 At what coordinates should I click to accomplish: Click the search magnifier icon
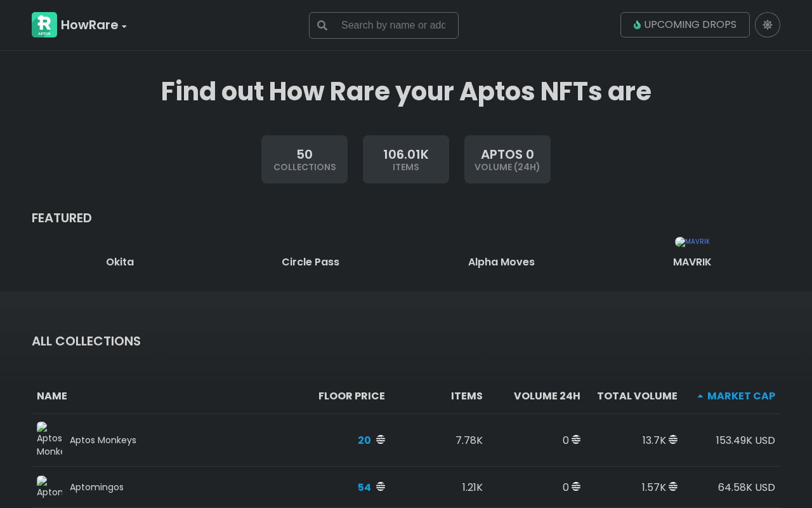[x=322, y=25]
